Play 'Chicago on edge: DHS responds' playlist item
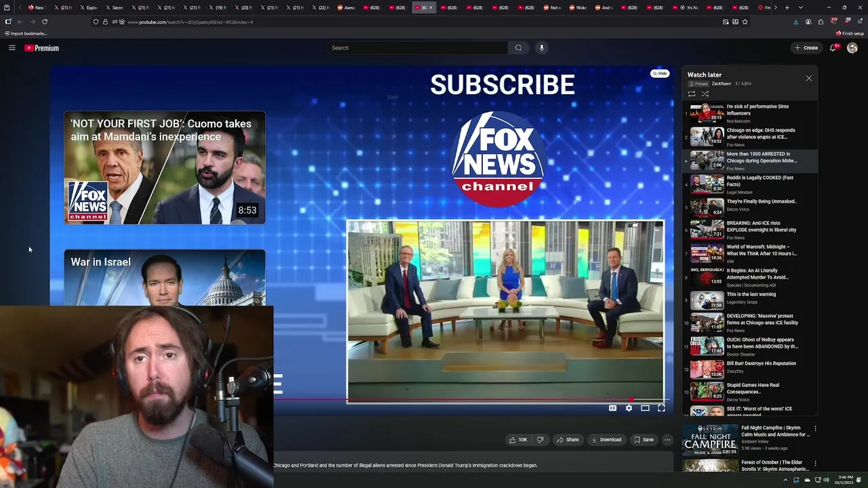Viewport: 868px width, 488px height. (x=749, y=137)
